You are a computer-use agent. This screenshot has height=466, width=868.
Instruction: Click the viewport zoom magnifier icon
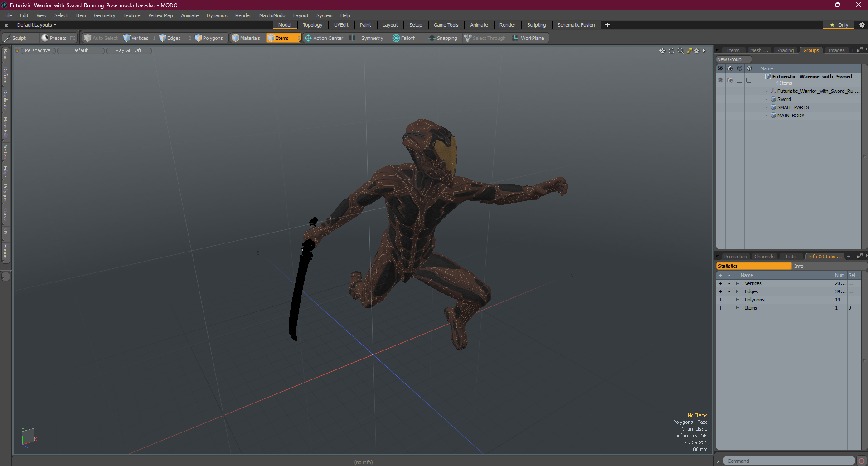point(680,51)
